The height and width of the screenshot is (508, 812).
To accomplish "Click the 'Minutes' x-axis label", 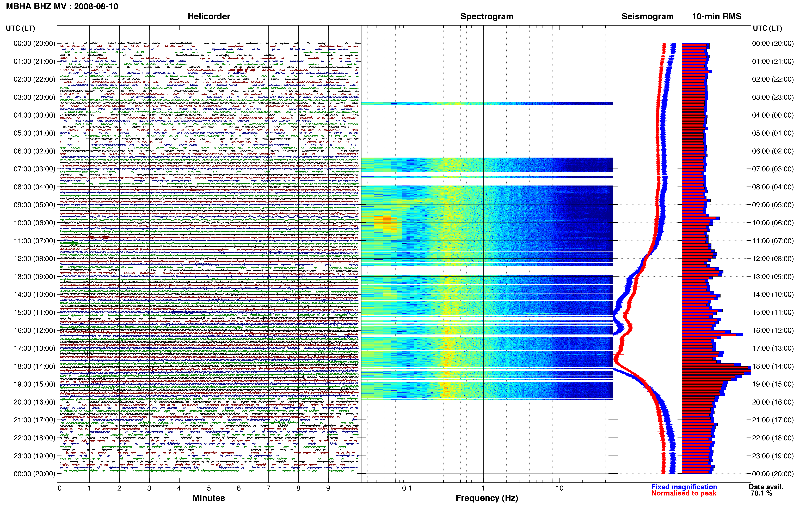I will tap(209, 498).
